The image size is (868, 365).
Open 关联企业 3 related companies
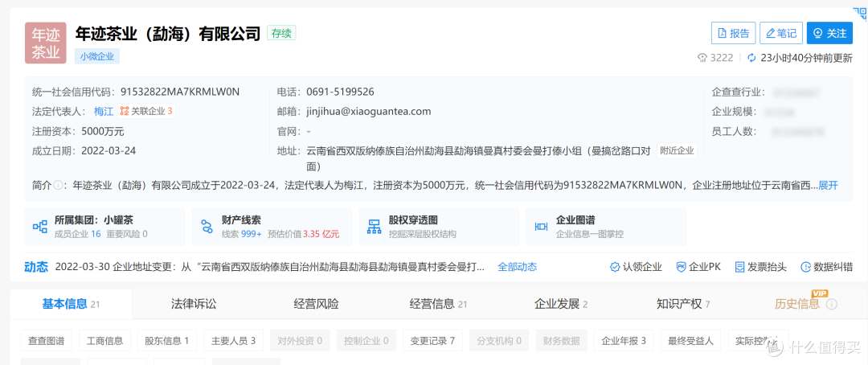coord(147,111)
